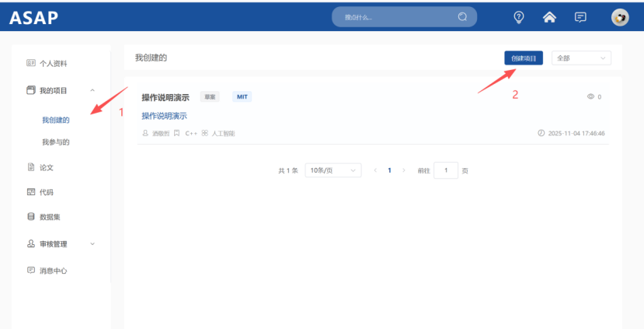
Task: Click the view count 0
Action: pos(600,97)
